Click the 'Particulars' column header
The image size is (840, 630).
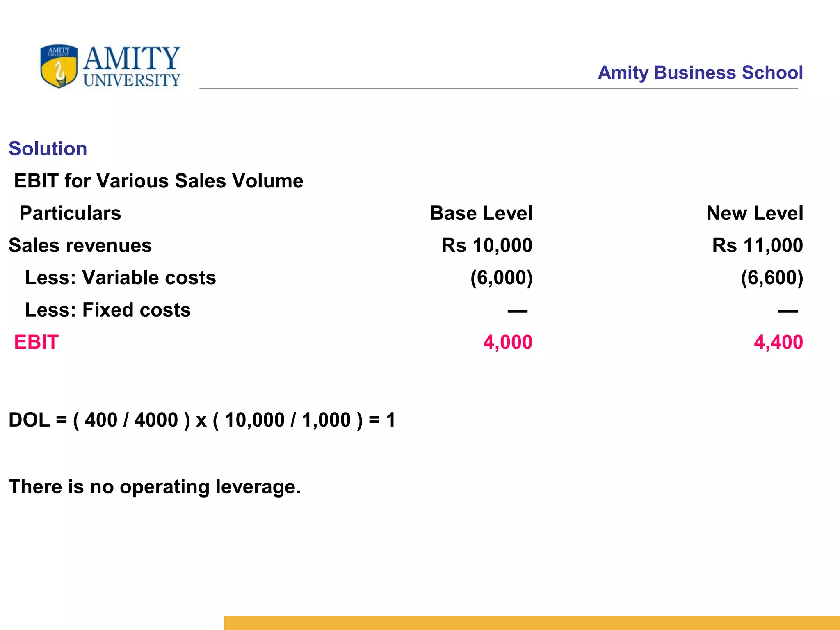[70, 213]
